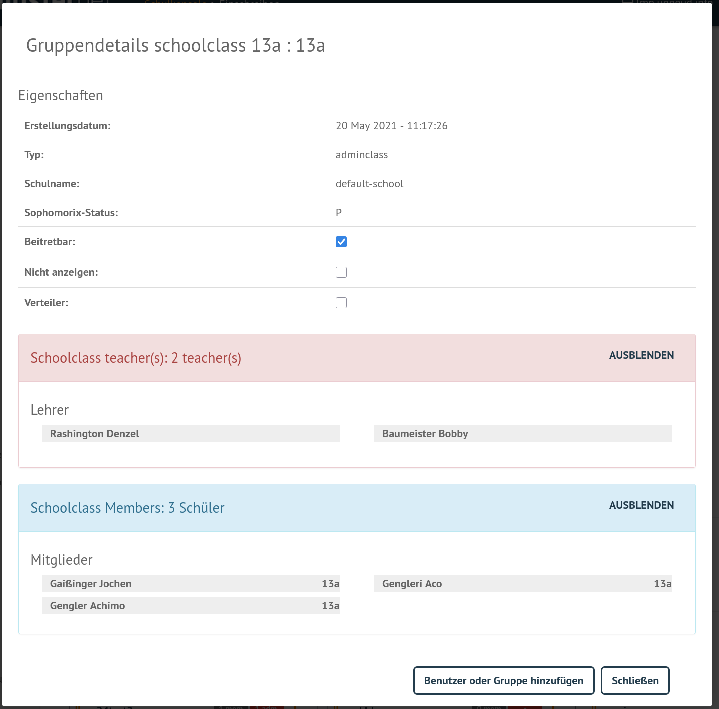This screenshot has width=719, height=709.
Task: Click the 13a label next to Gengleri Aco
Action: tap(662, 584)
